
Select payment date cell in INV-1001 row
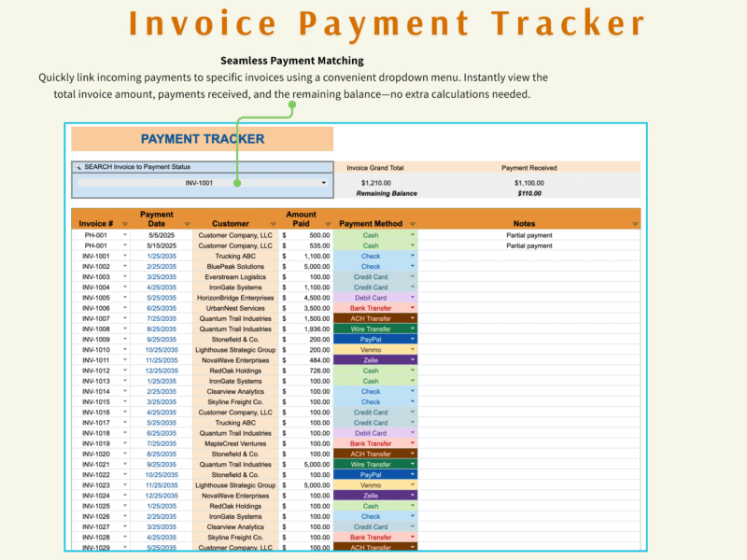(162, 256)
